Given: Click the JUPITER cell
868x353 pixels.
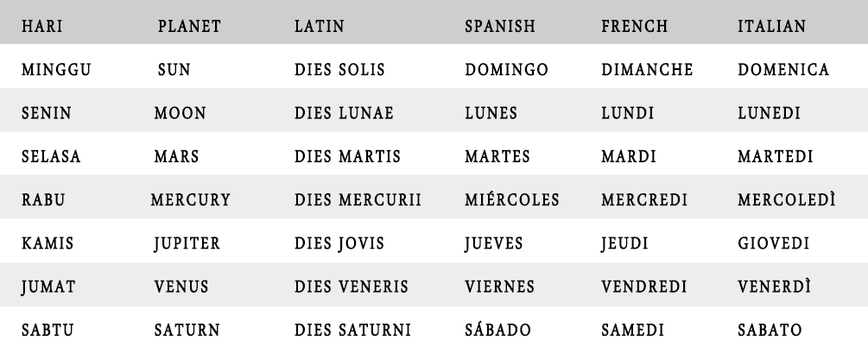Looking at the screenshot, I should pos(187,243).
